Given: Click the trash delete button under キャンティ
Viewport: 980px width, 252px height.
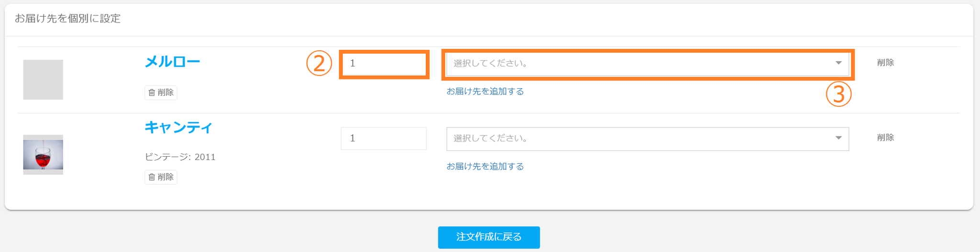Looking at the screenshot, I should point(161,177).
